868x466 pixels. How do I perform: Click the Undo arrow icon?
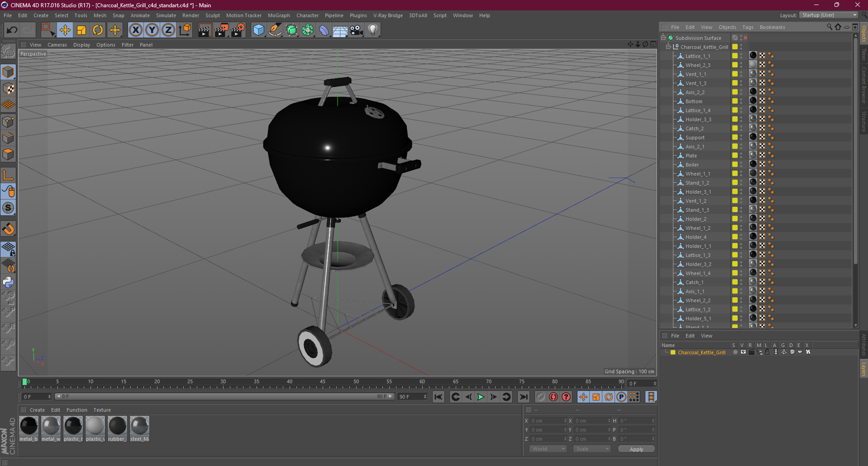12,30
